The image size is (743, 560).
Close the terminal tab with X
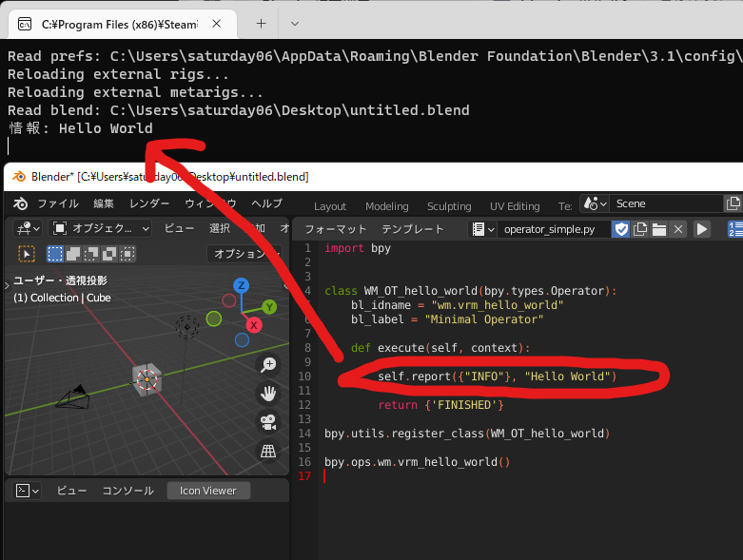tap(217, 24)
